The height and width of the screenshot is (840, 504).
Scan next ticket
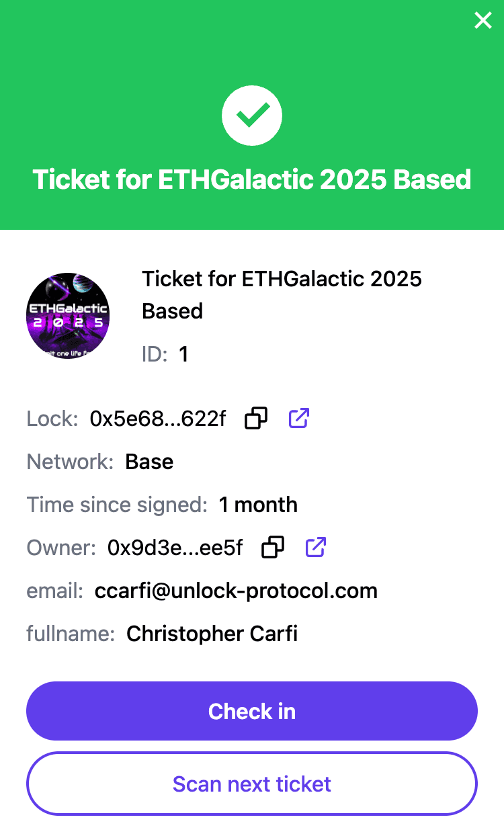point(252,784)
